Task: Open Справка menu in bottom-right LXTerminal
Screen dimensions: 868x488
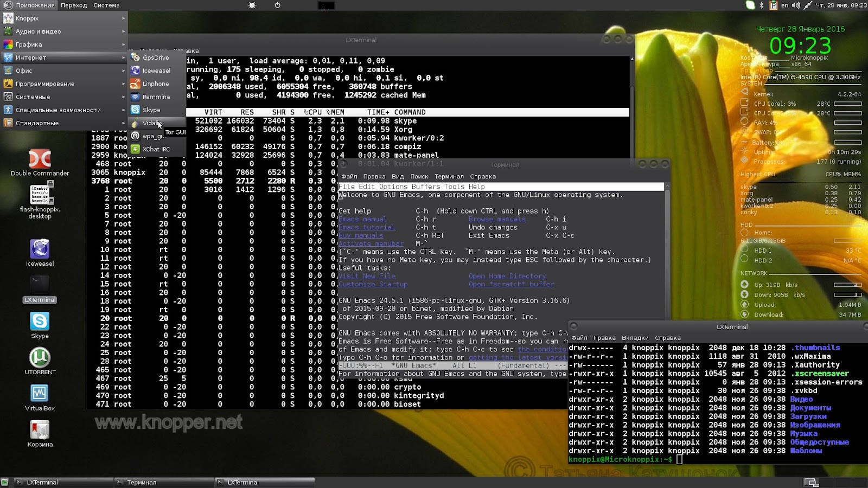Action: click(668, 338)
